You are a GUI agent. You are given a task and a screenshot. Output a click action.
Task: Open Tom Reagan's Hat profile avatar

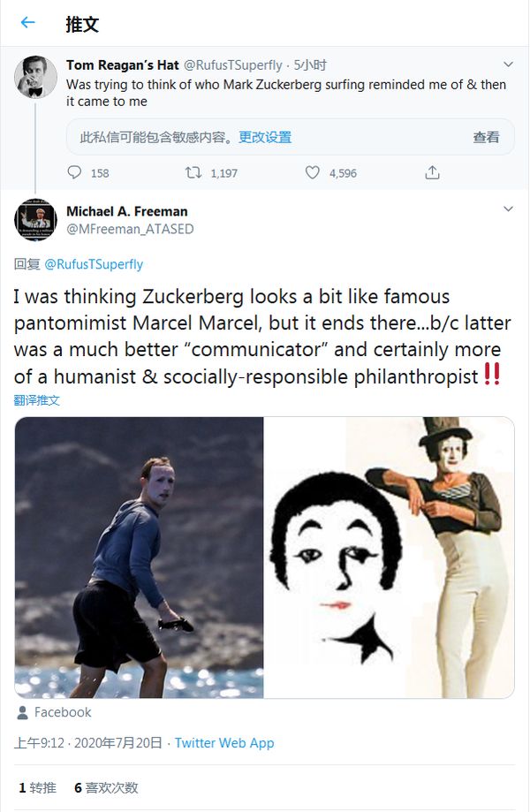(35, 77)
